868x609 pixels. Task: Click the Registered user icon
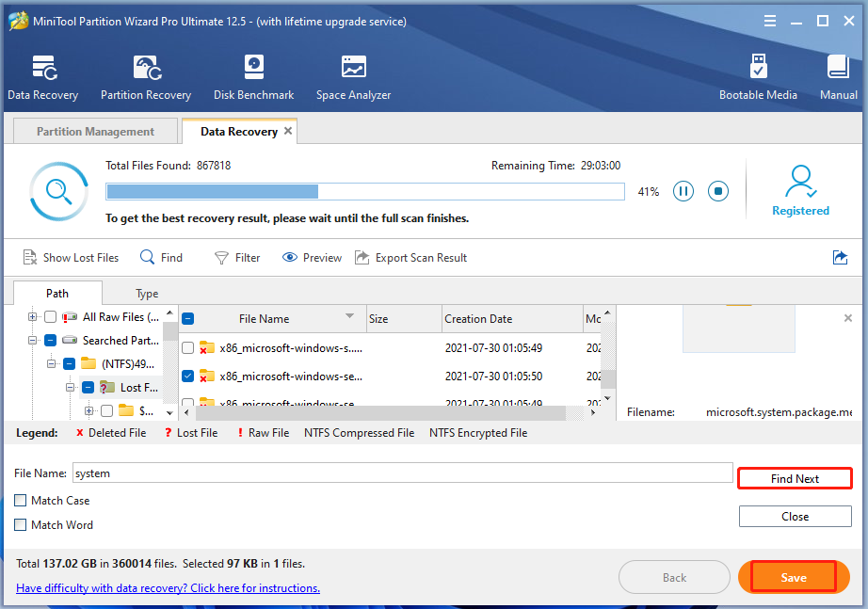(800, 182)
